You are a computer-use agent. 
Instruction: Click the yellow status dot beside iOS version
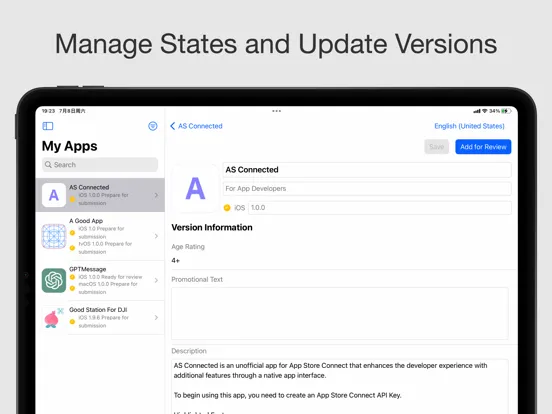[x=227, y=208]
